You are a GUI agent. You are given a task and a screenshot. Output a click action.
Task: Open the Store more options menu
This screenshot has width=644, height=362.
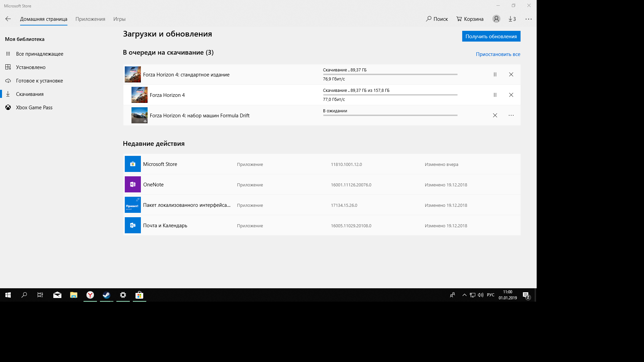(x=529, y=19)
